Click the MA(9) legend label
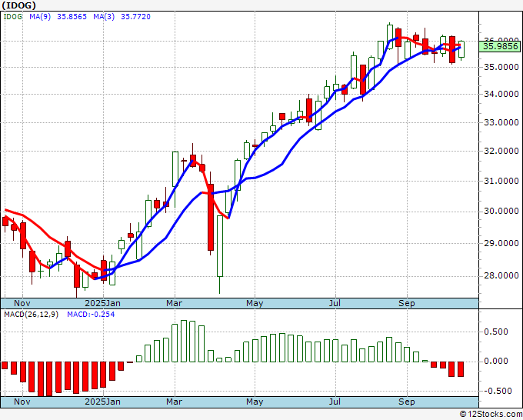 [x=40, y=16]
